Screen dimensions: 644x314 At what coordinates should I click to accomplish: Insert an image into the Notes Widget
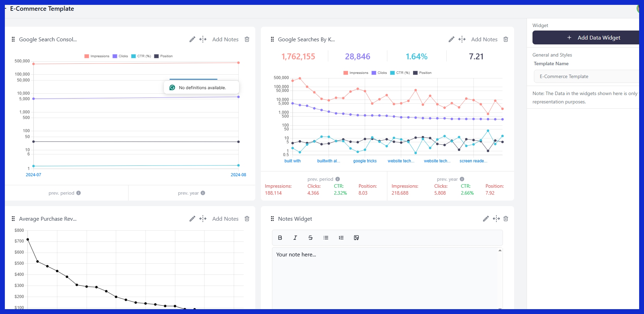click(356, 238)
